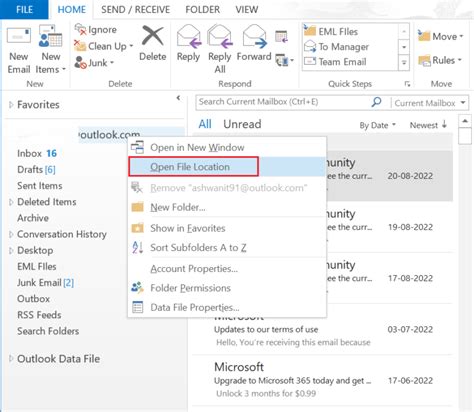Screen dimensions: 474x412
Task: Switch to the FOLDER ribbon tab
Action: tap(203, 9)
